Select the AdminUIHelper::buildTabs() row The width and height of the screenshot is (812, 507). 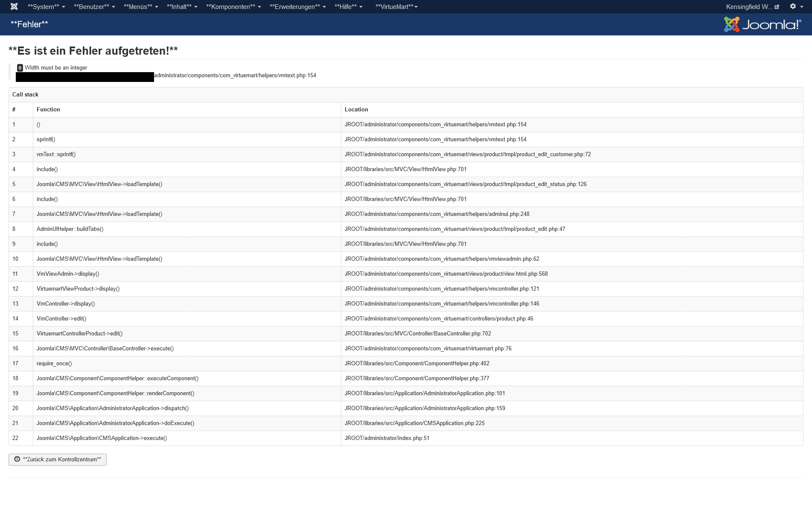[70, 229]
